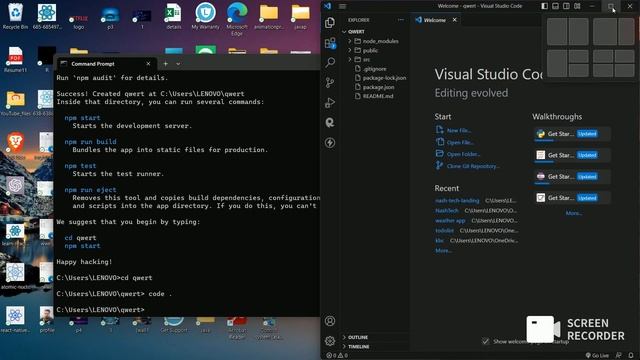This screenshot has height=360, width=640.
Task: Open Recycle Bin on the desktop
Action: pyautogui.click(x=15, y=16)
